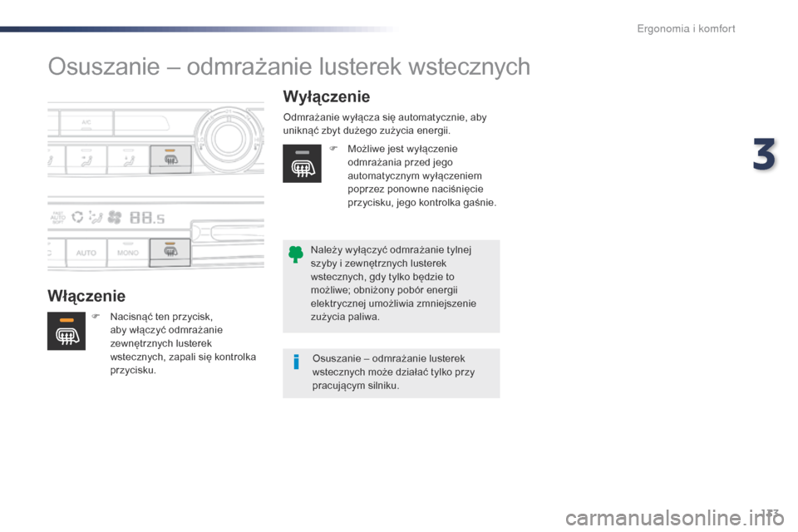
Task: Click the MONO button in the lower panel diagram
Action: [x=128, y=253]
